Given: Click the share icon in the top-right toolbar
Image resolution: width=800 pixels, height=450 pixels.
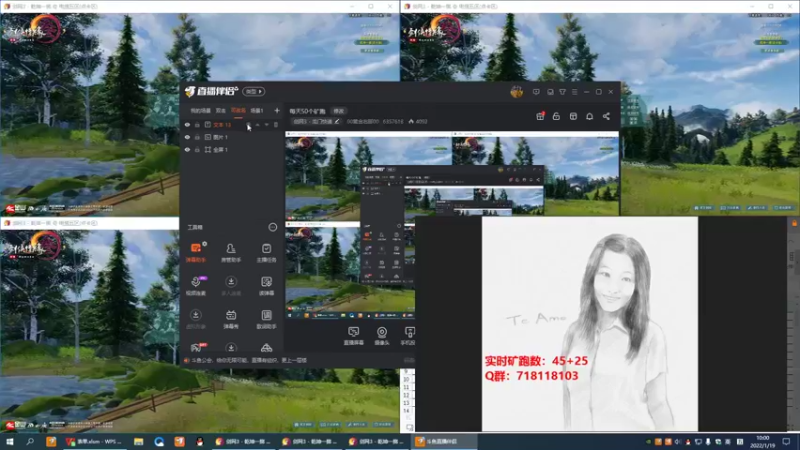Looking at the screenshot, I should (606, 116).
